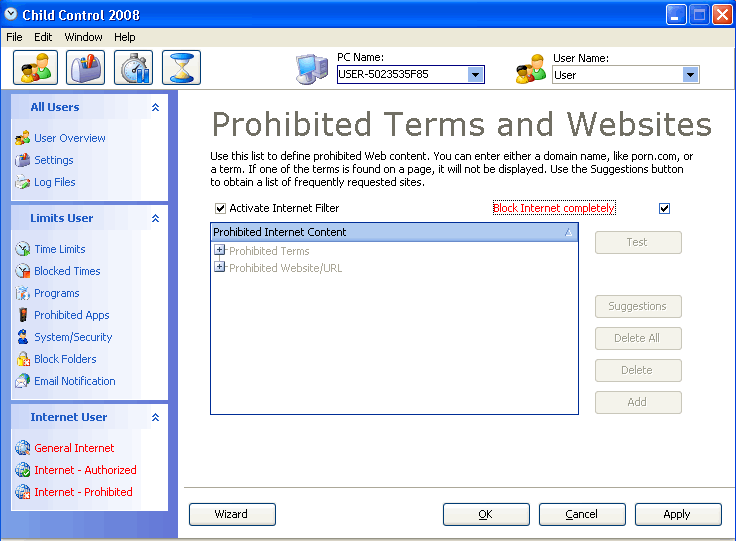Click the Test button
Viewport: 736px width, 541px height.
pyautogui.click(x=638, y=242)
